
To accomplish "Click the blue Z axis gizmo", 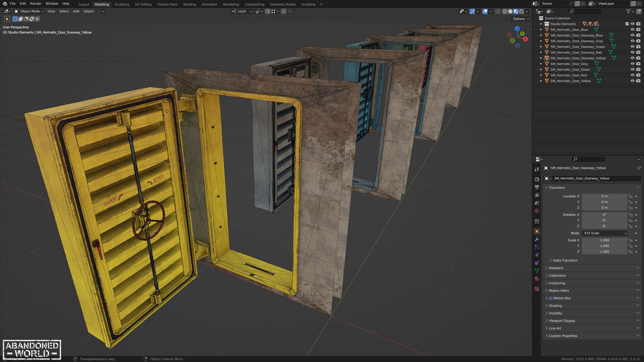I will pyautogui.click(x=517, y=28).
